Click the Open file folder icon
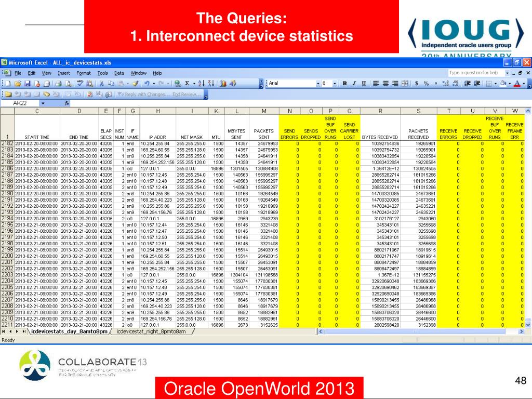 click(18, 84)
